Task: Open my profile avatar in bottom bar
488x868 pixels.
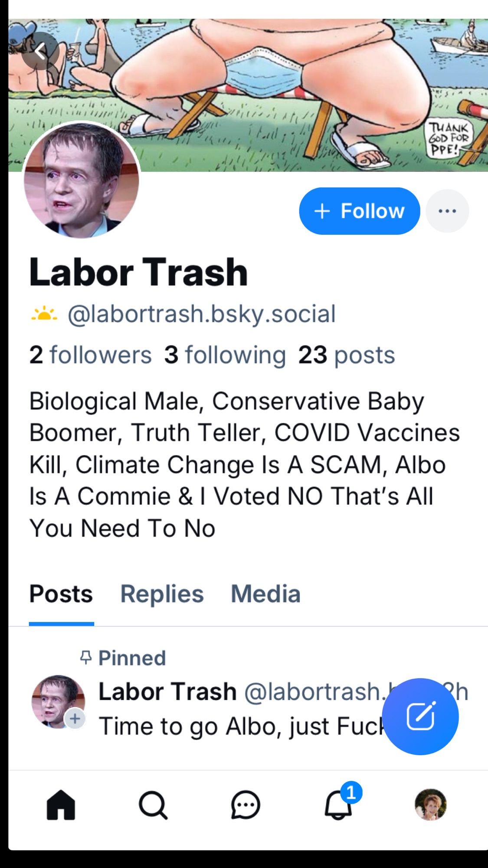Action: (x=430, y=805)
